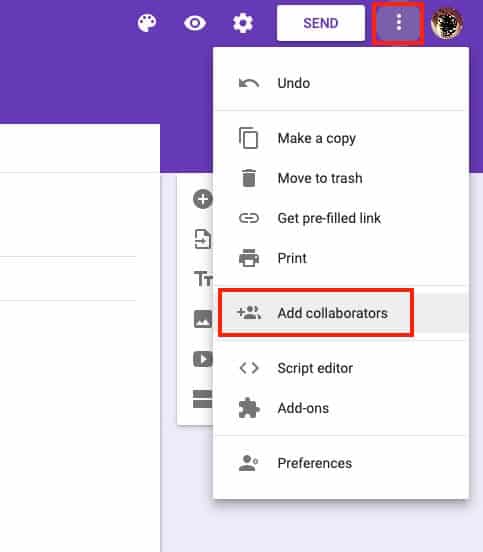Click the SEND button
The width and height of the screenshot is (483, 552).
point(321,23)
